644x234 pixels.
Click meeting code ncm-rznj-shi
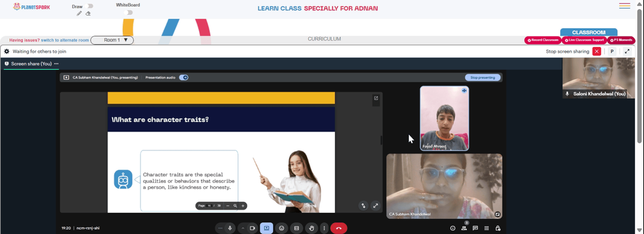tap(88, 228)
